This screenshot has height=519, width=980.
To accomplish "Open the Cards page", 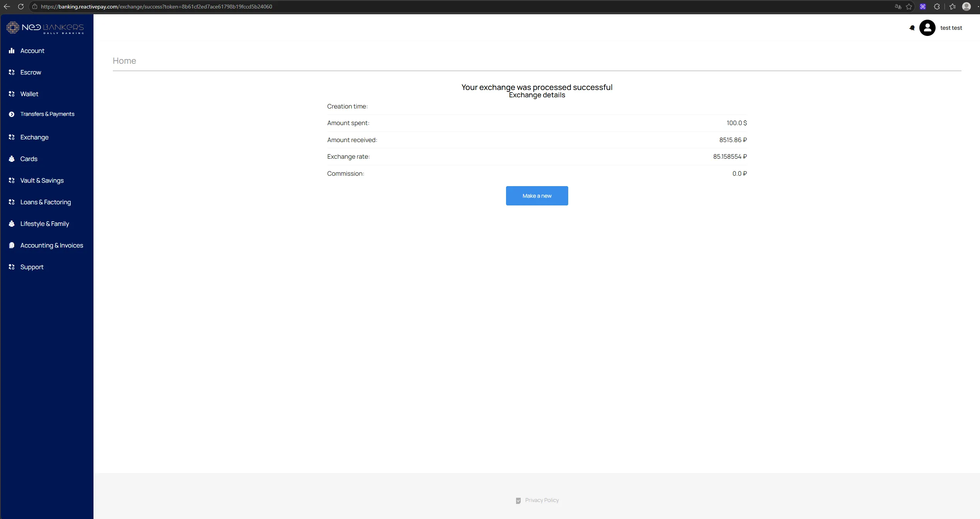I will (29, 159).
